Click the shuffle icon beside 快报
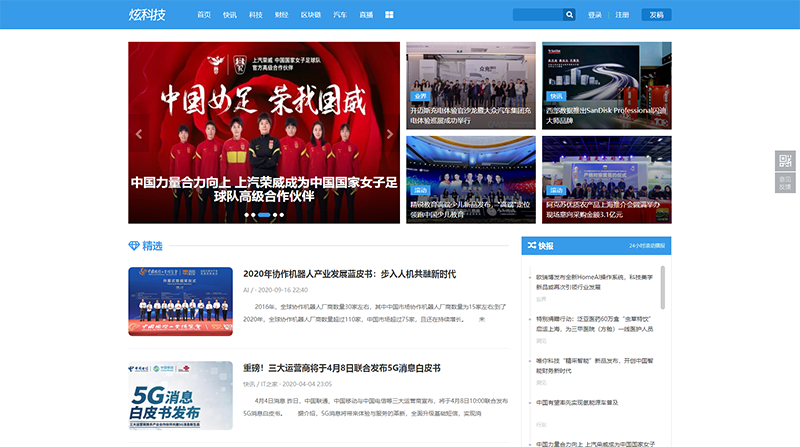Viewport: 800px width, 447px height. pos(530,245)
